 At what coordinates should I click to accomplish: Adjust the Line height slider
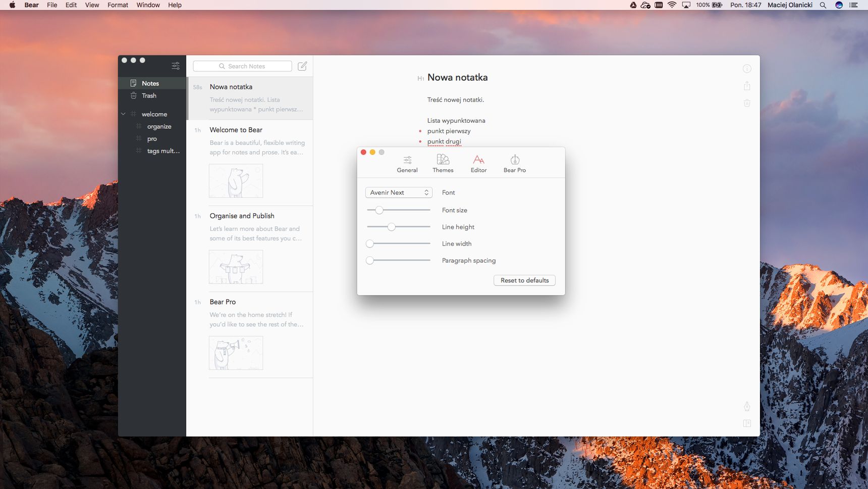(399, 227)
